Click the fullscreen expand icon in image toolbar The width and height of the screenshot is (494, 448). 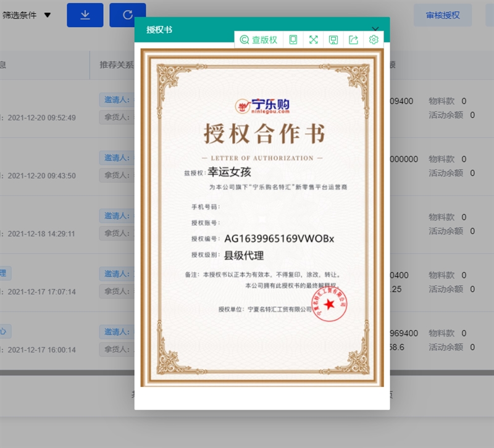pos(314,39)
